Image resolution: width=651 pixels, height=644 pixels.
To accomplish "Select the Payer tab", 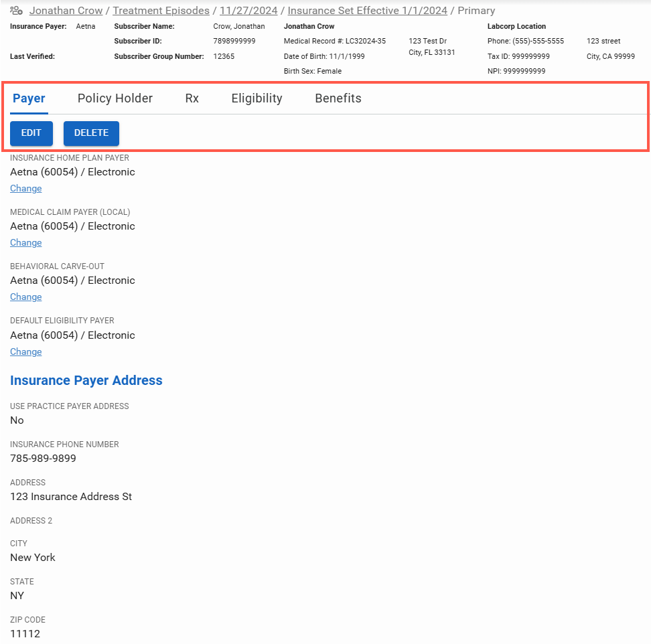I will pyautogui.click(x=29, y=98).
